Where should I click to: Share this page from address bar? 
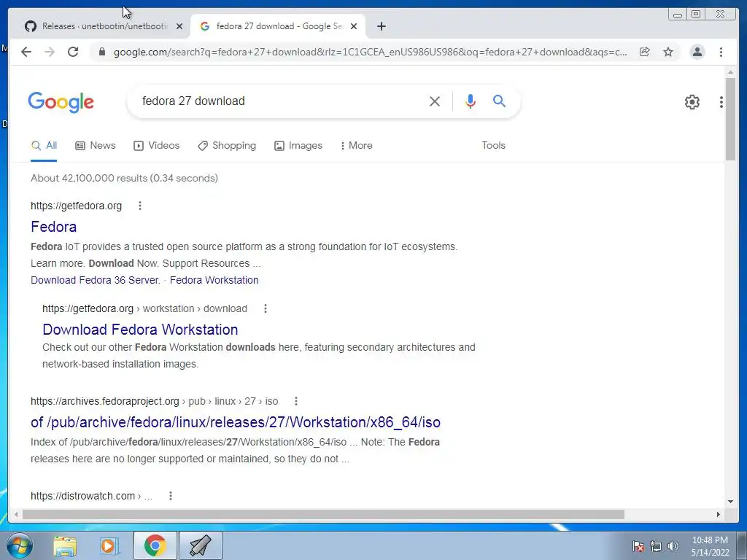tap(645, 52)
